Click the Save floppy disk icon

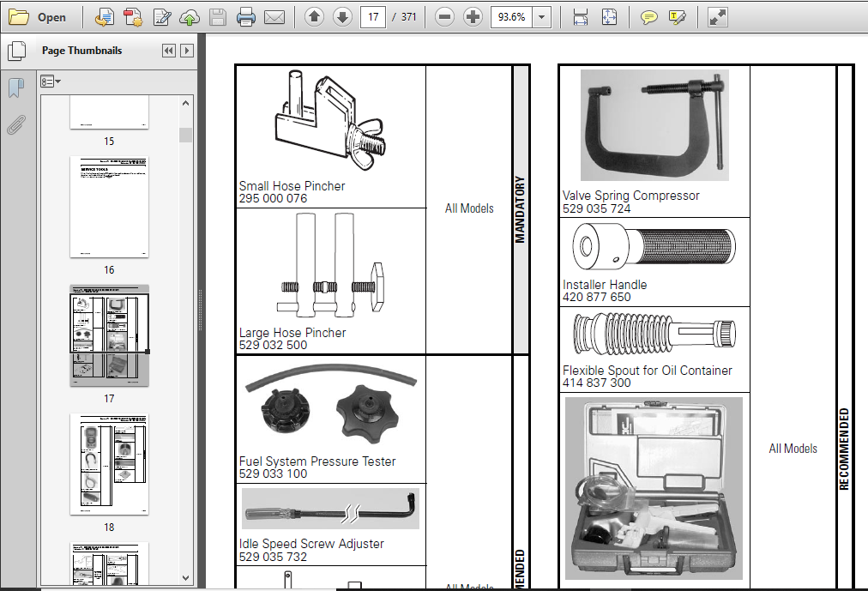click(x=218, y=17)
